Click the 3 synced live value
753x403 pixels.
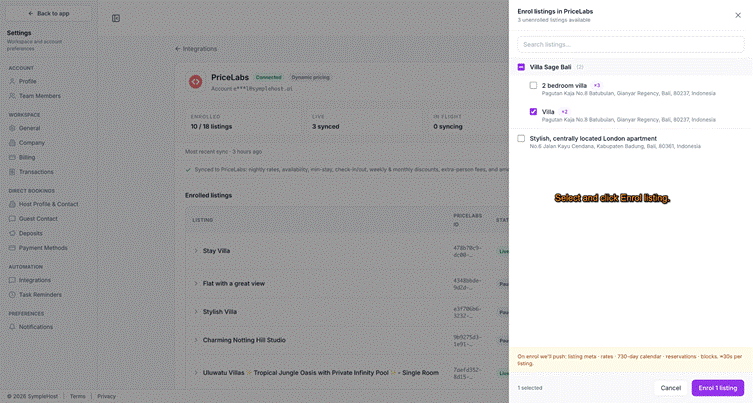[x=326, y=127]
